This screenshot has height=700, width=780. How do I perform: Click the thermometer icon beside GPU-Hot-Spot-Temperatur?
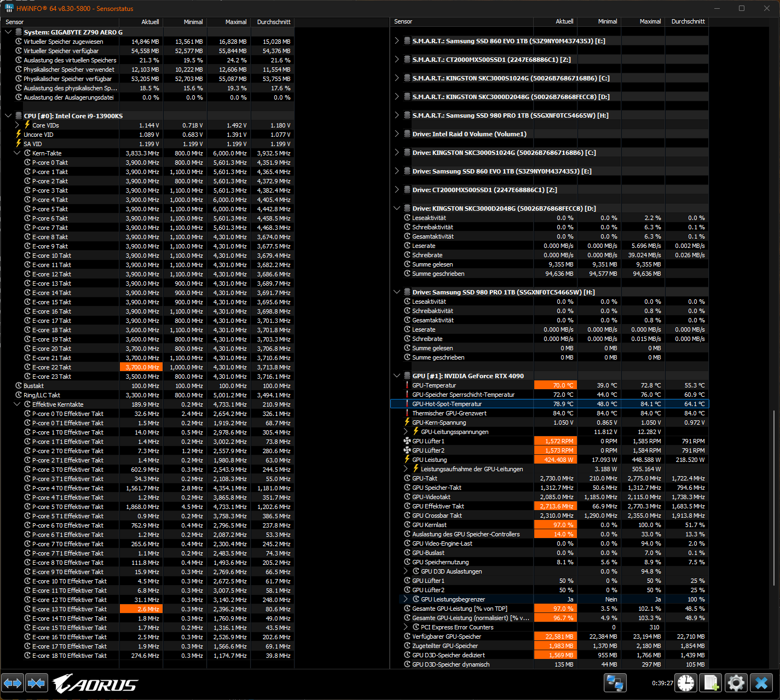click(407, 404)
